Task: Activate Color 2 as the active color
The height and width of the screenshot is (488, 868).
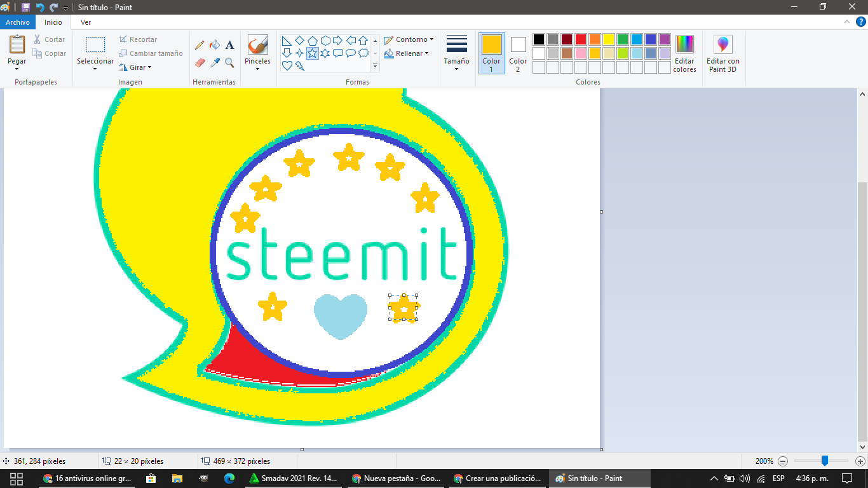Action: tap(518, 53)
